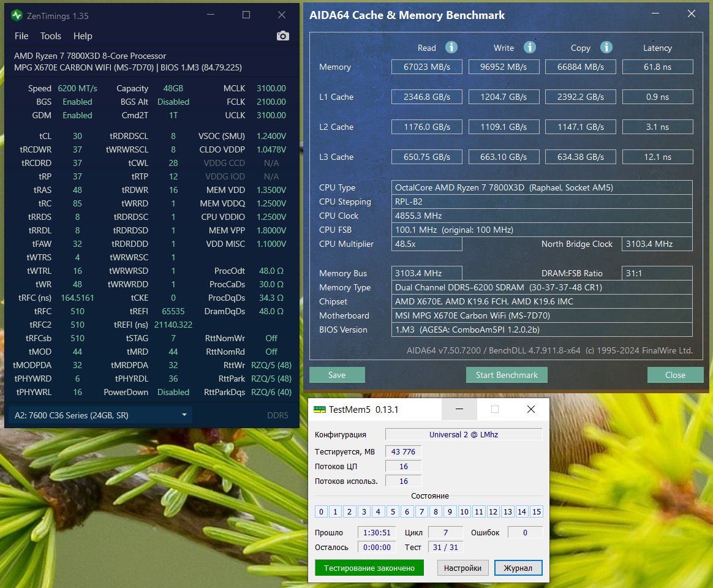Image resolution: width=713 pixels, height=588 pixels.
Task: Click DRAM:FSB Ratio field 31:1
Action: (657, 273)
